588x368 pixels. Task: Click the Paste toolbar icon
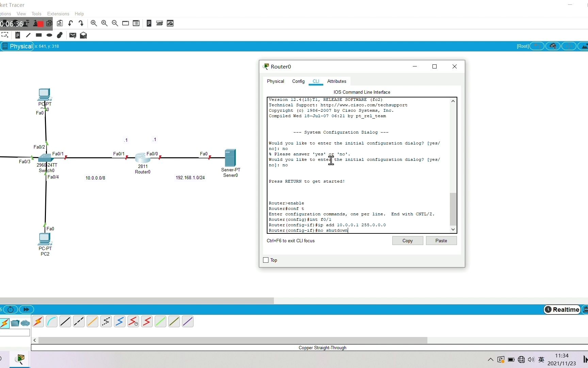tap(60, 23)
